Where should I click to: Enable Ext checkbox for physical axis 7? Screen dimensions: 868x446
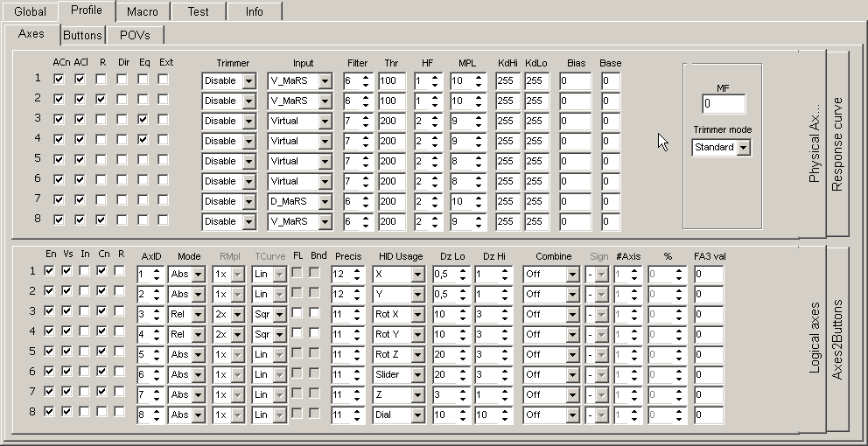click(x=163, y=199)
